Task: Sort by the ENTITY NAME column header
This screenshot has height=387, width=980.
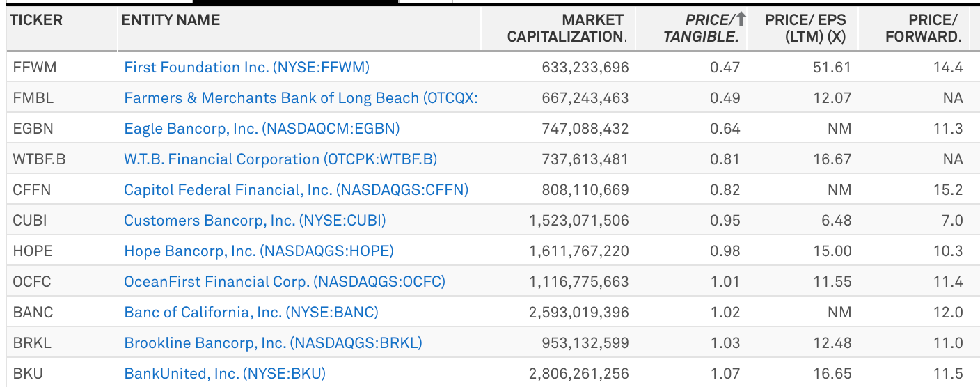Action: [171, 20]
